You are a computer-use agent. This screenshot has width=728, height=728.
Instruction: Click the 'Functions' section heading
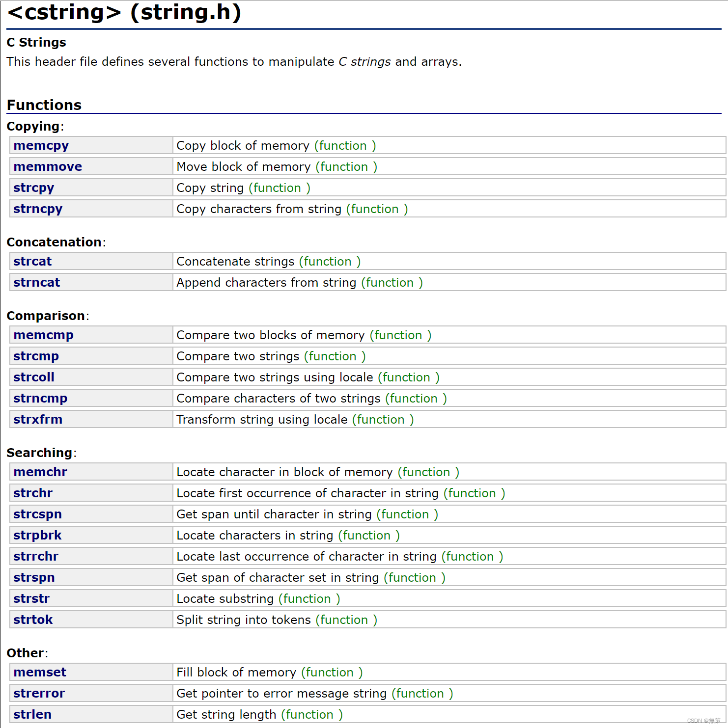pos(44,105)
